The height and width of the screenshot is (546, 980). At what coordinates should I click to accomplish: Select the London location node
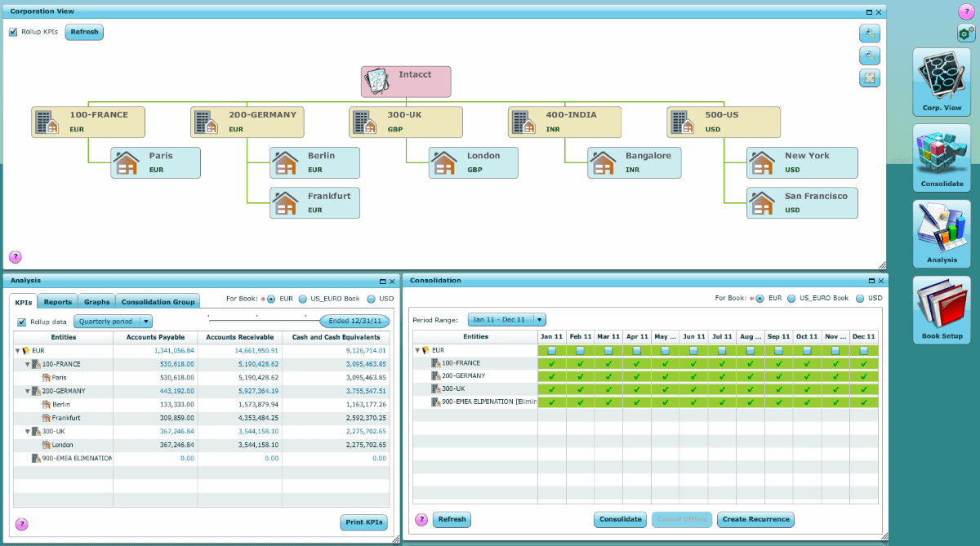(474, 162)
